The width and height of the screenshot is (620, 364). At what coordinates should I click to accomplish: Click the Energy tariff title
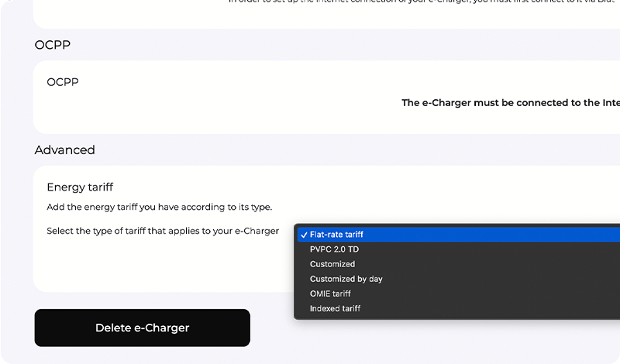pos(80,187)
